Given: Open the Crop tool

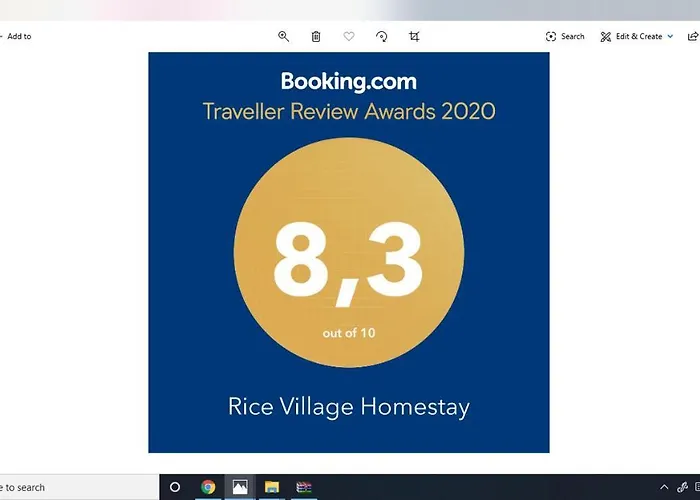Looking at the screenshot, I should [414, 37].
